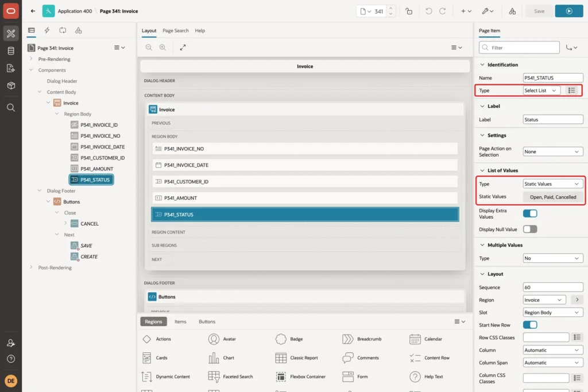The height and width of the screenshot is (392, 588).
Task: Click the Sequence 60 field
Action: click(553, 288)
